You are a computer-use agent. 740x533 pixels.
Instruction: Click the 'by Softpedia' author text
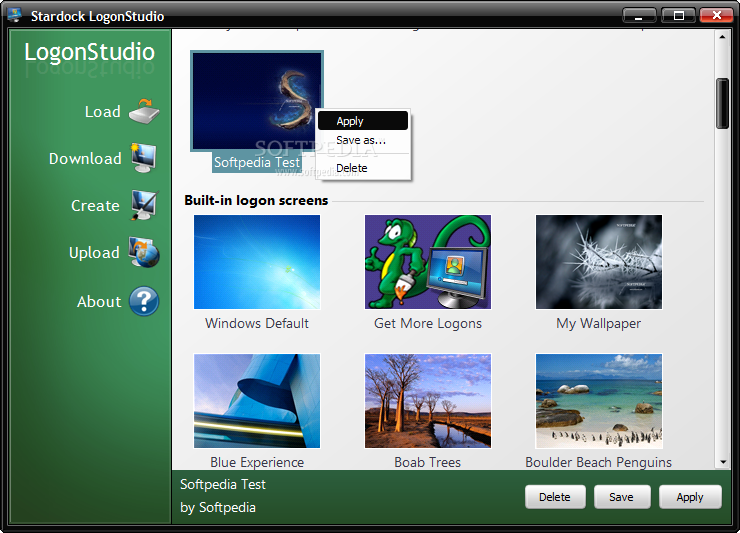pyautogui.click(x=218, y=508)
